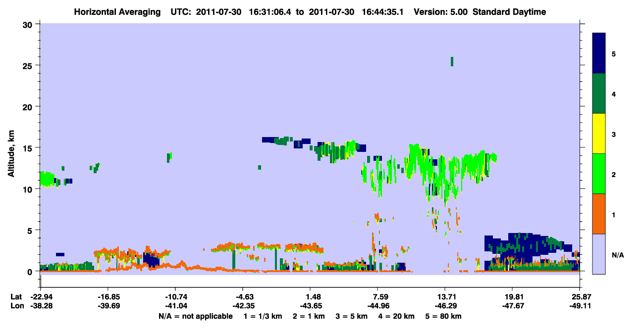
Task: Click the yellow level 3 color band
Action: pos(599,134)
